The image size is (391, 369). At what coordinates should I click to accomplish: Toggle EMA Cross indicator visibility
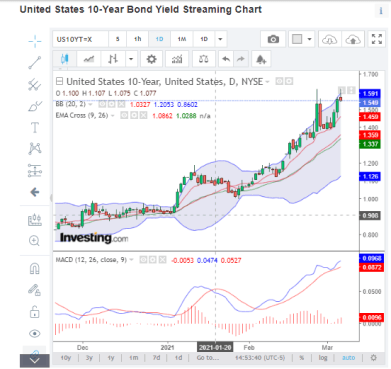tap(124, 116)
